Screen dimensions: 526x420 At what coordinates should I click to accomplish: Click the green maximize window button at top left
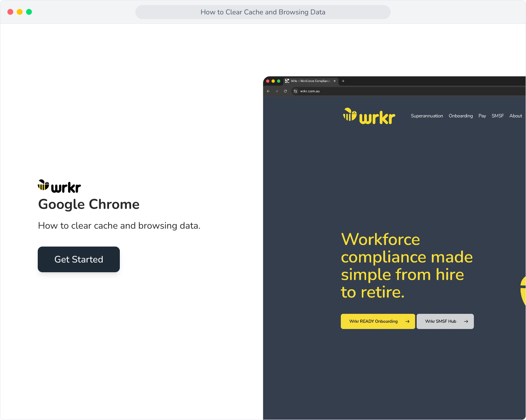point(29,12)
